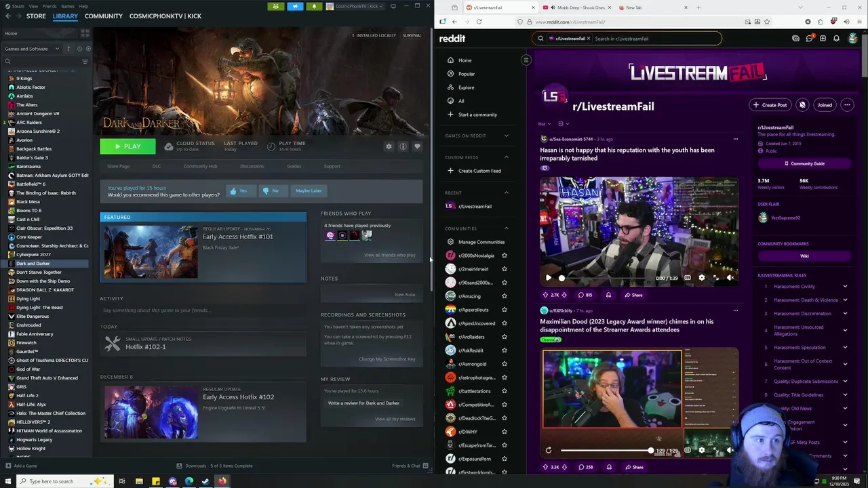
Task: Click Add a Game in Steam
Action: [21, 466]
